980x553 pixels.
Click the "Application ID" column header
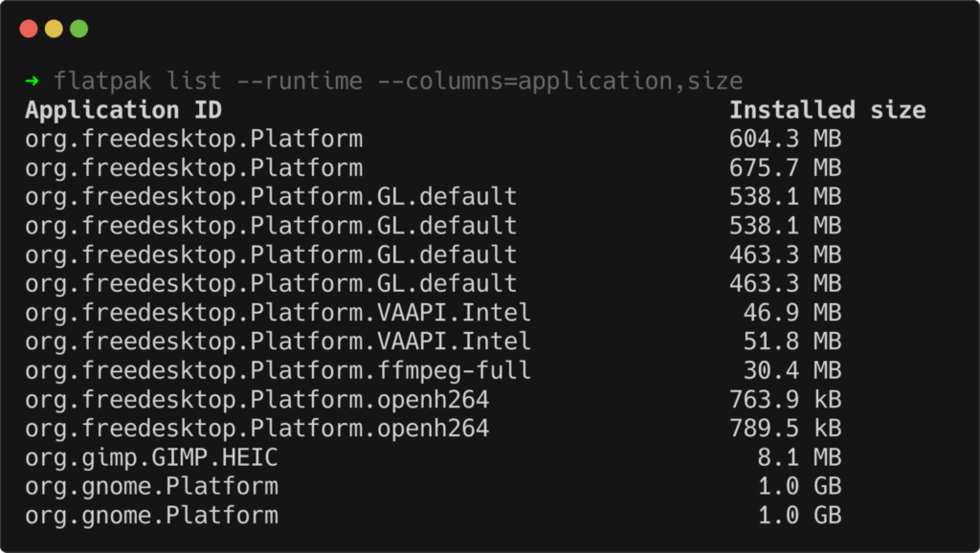123,110
